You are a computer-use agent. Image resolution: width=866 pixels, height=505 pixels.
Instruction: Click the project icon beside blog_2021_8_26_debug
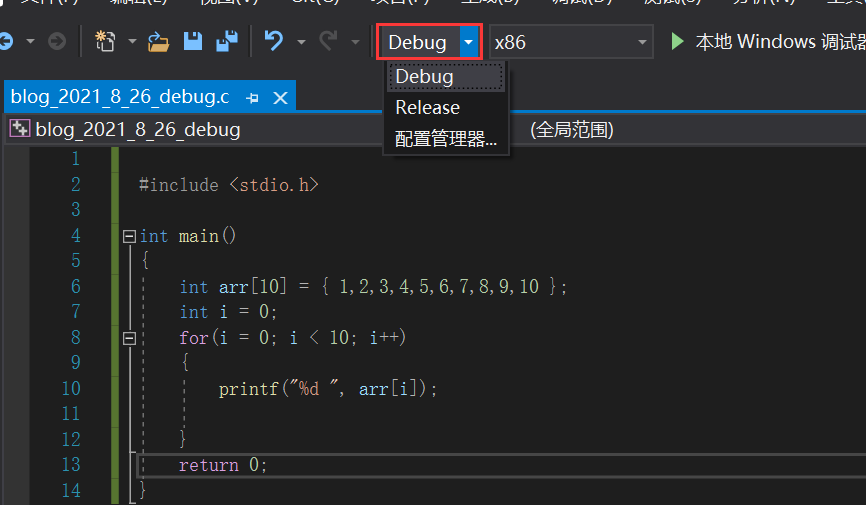point(20,129)
